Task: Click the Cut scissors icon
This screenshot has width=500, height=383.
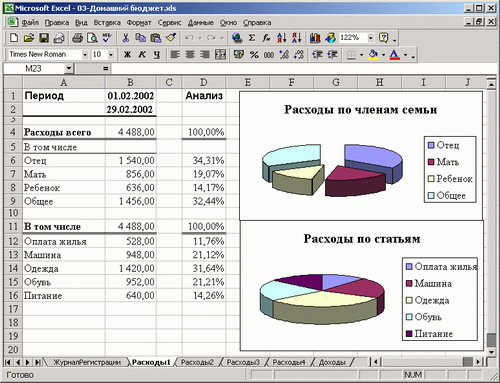Action: 126,38
